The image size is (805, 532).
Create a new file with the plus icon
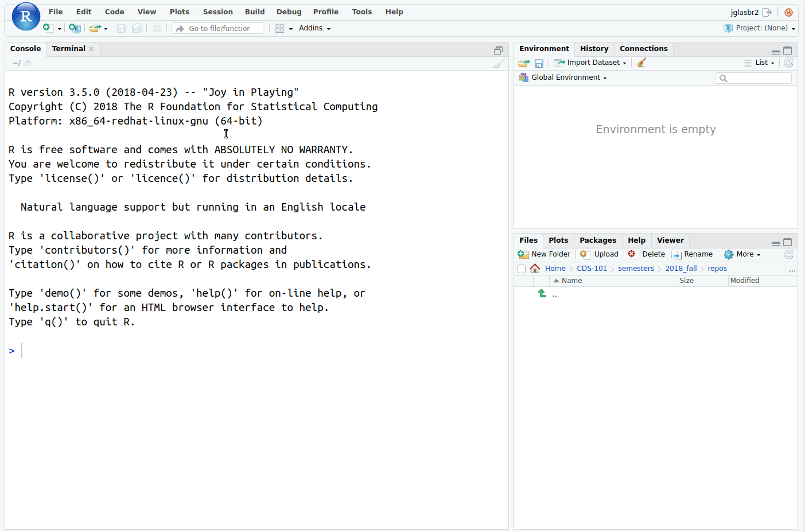[x=47, y=28]
